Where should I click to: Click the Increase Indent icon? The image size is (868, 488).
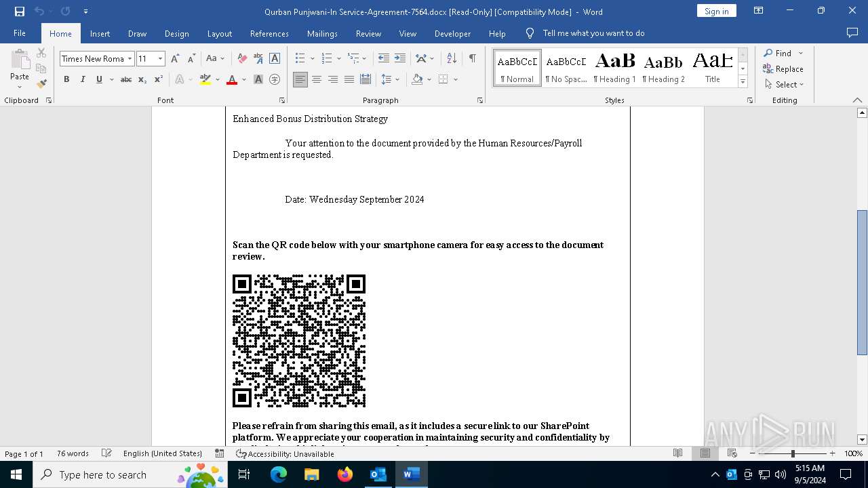point(400,59)
